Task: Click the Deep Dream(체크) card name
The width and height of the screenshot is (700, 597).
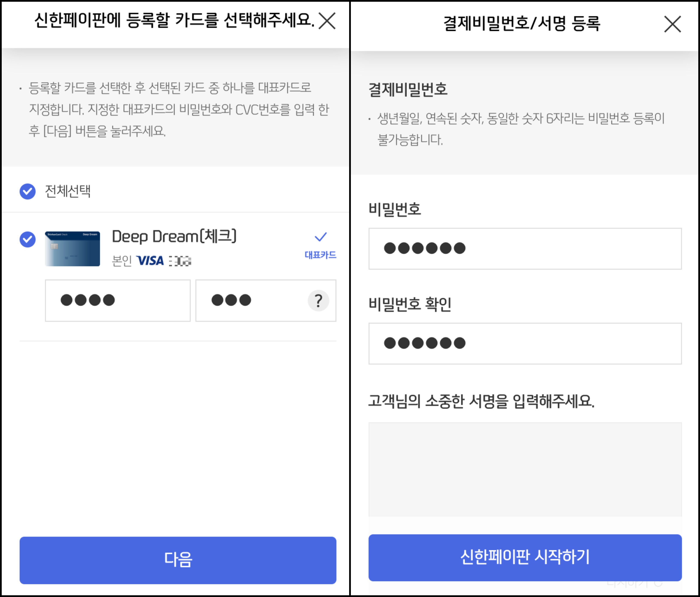Action: [174, 236]
